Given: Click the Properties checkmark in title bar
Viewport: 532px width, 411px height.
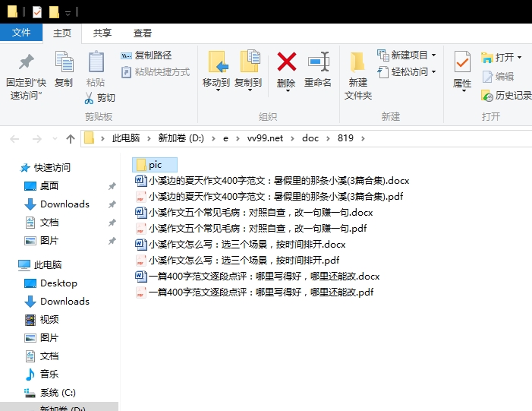Looking at the screenshot, I should 37,12.
